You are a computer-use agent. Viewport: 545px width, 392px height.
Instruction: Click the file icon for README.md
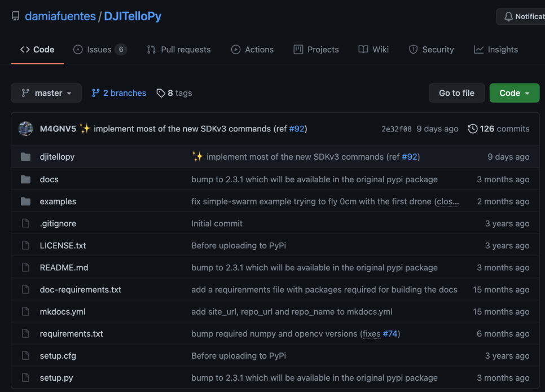pyautogui.click(x=26, y=267)
